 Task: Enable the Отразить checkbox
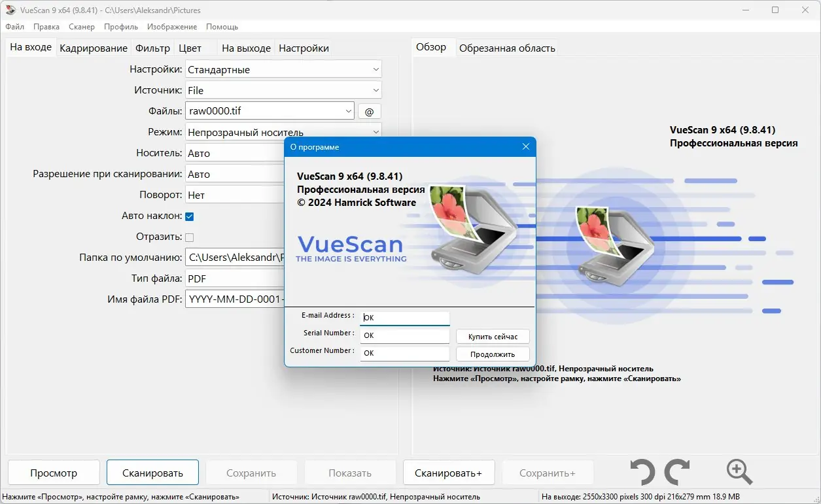190,237
